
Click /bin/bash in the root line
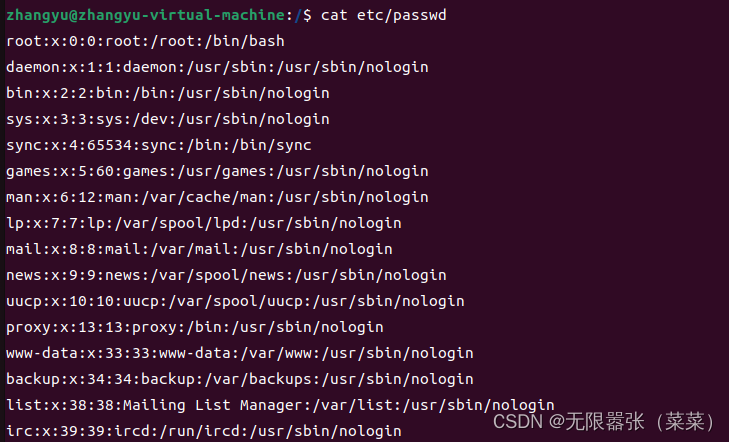point(249,41)
